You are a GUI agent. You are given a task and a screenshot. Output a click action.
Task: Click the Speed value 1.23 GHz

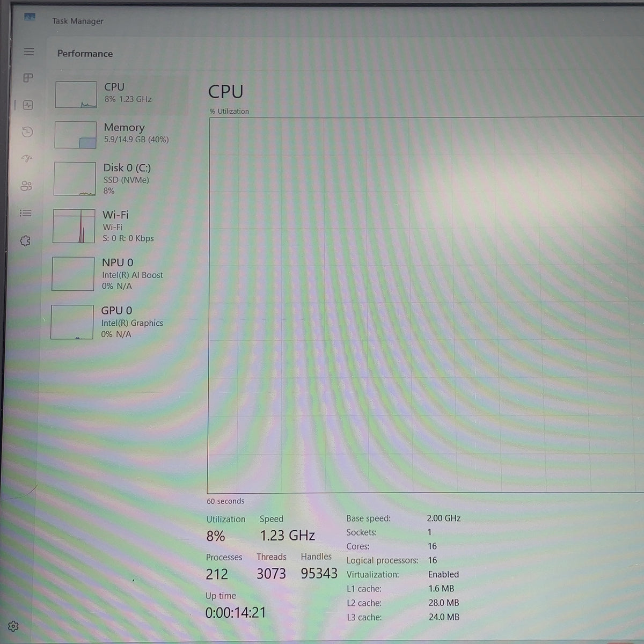click(x=287, y=536)
